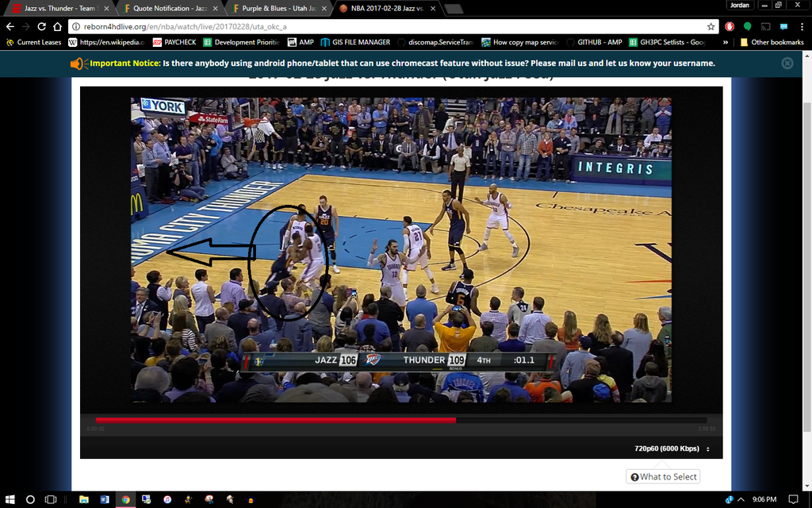Close the Purple & Blues tab
812x508 pixels.
click(324, 8)
